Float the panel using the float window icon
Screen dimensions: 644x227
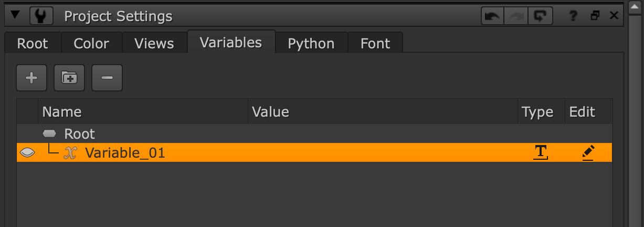point(595,16)
